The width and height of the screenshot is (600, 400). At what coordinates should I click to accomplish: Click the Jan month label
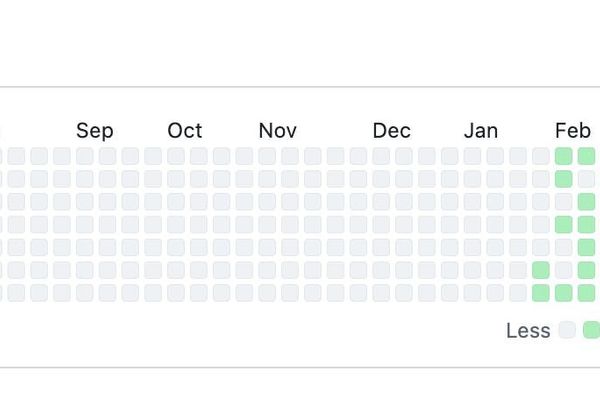coord(481,131)
